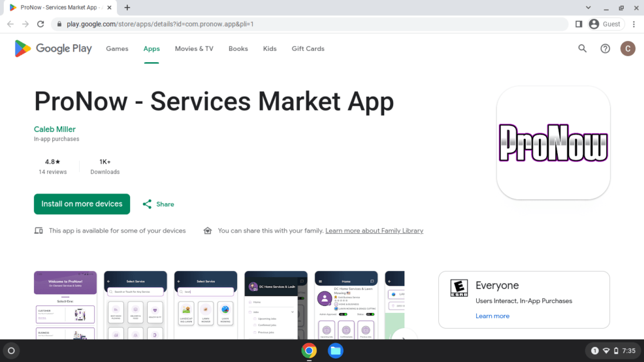
Task: Click the Family Library home icon
Action: [208, 231]
